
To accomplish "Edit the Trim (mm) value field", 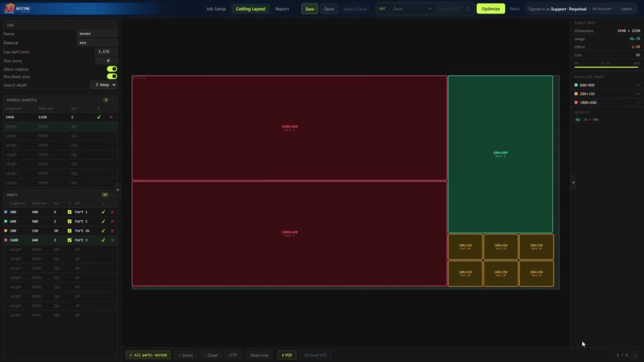I will tap(105, 61).
